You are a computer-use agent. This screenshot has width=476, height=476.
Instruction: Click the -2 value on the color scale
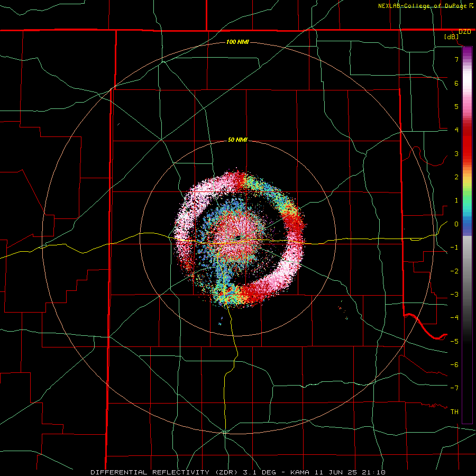(x=454, y=271)
